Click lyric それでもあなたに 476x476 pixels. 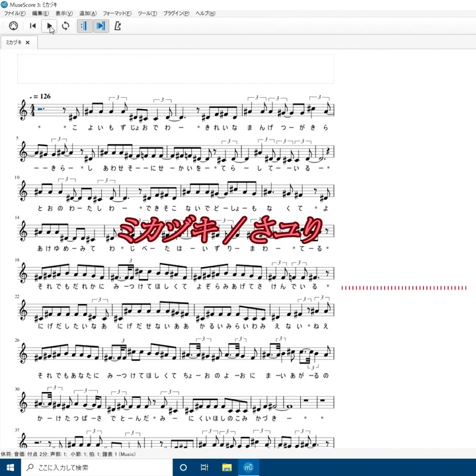[68, 376]
